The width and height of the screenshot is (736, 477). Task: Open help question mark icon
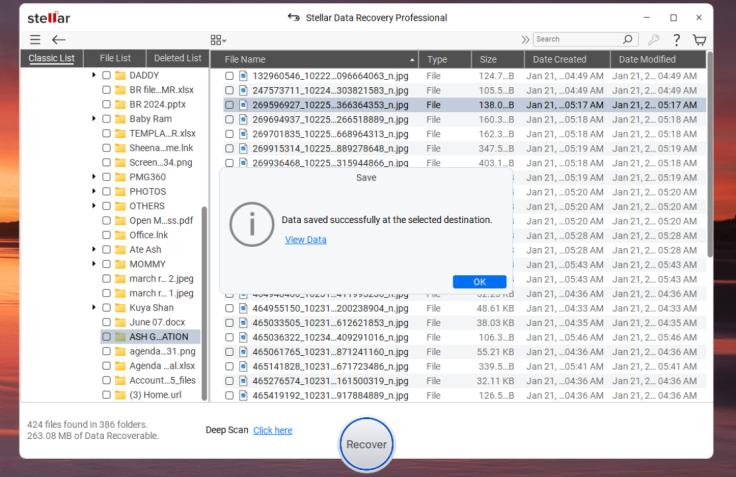(x=677, y=40)
